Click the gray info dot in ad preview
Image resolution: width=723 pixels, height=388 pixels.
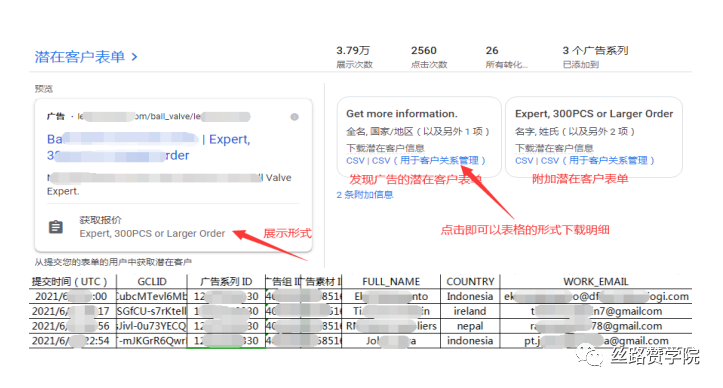[294, 117]
